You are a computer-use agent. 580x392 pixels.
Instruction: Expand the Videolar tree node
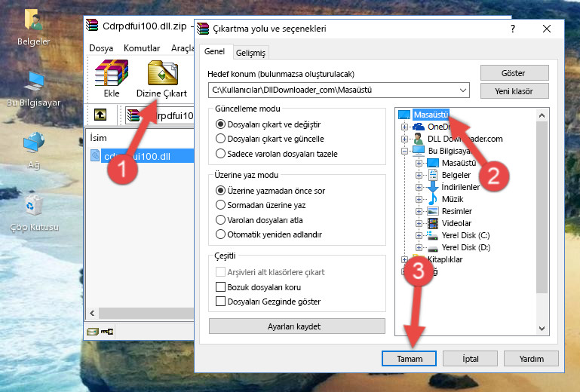[419, 223]
